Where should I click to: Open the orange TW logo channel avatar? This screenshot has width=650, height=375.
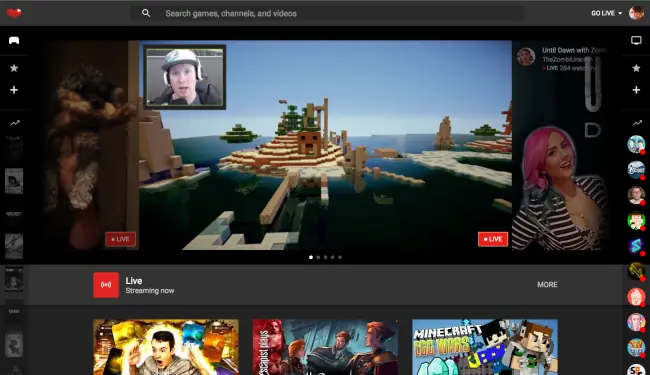click(636, 347)
